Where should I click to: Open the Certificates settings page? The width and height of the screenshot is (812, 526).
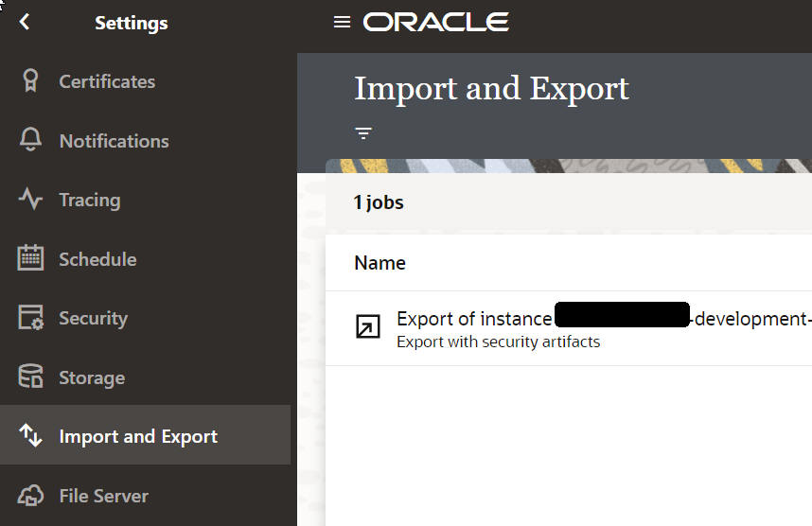tap(107, 81)
